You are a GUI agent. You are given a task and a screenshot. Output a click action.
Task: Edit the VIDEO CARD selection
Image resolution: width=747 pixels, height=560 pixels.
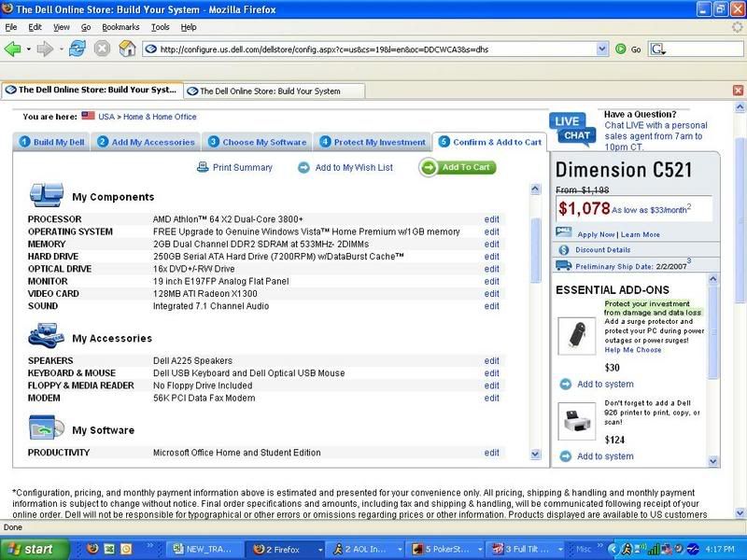pos(492,294)
